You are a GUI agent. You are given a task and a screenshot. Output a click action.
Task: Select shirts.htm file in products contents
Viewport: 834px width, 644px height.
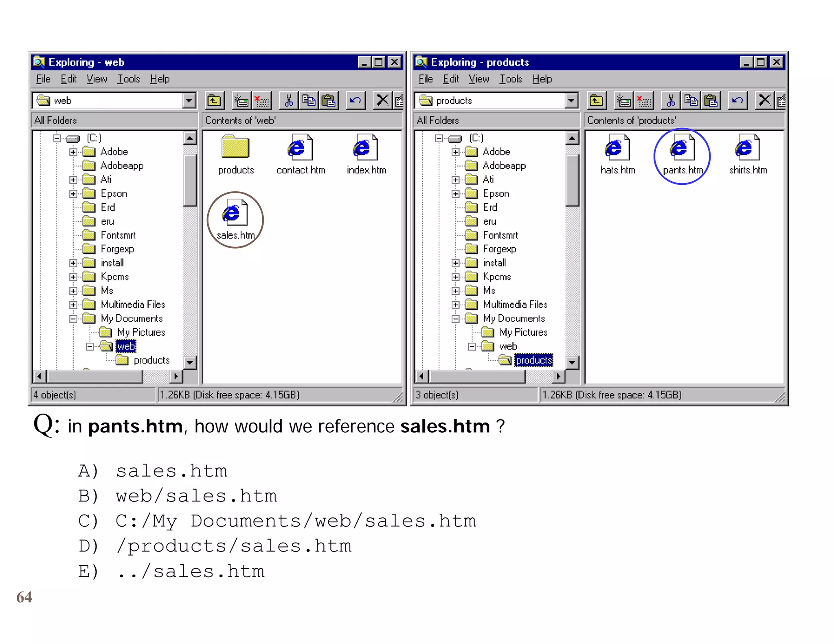tap(748, 155)
